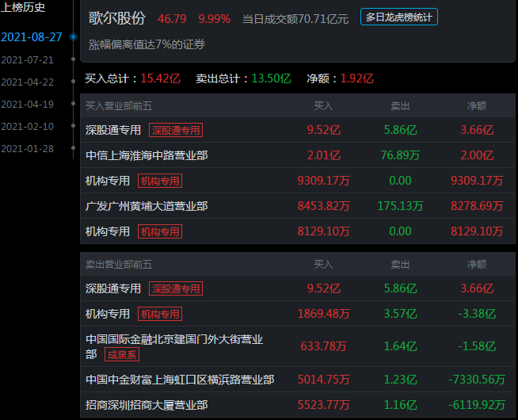Click the -6119.92万 net amount
Screen dimensions: 518x420
pos(477,405)
